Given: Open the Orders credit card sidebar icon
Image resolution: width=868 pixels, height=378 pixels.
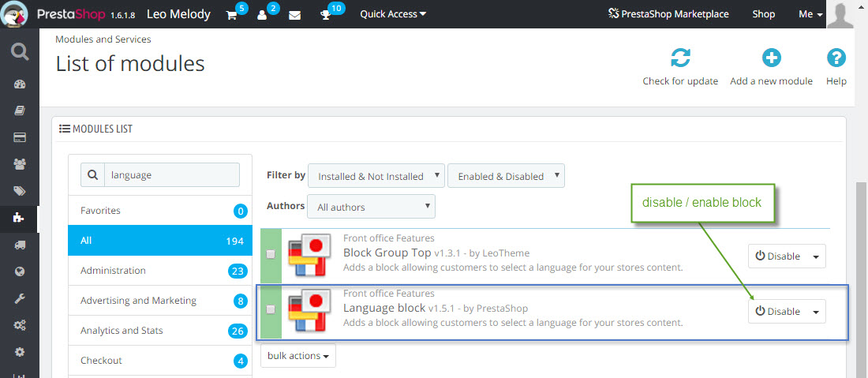Looking at the screenshot, I should pyautogui.click(x=20, y=137).
